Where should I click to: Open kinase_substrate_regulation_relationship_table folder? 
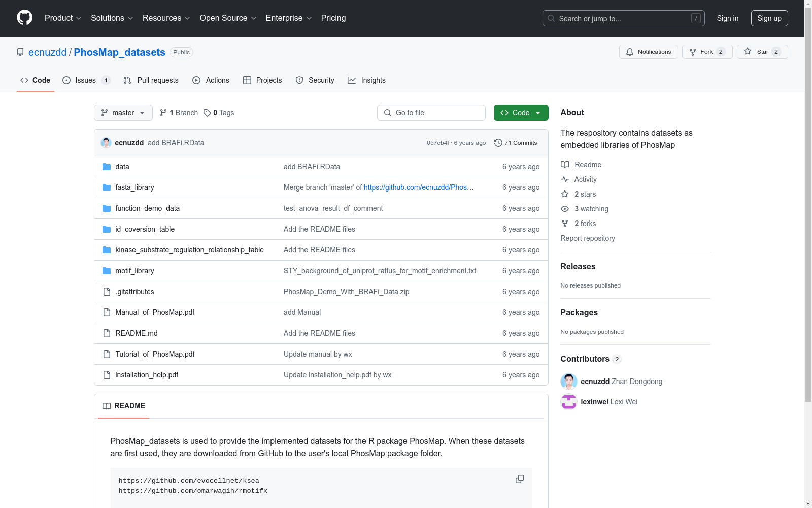(190, 250)
